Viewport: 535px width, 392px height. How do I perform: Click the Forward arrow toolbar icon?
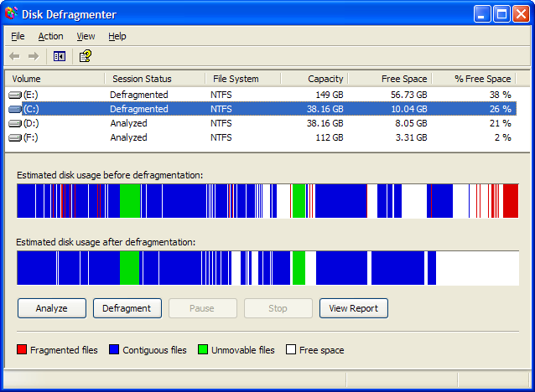[x=34, y=56]
